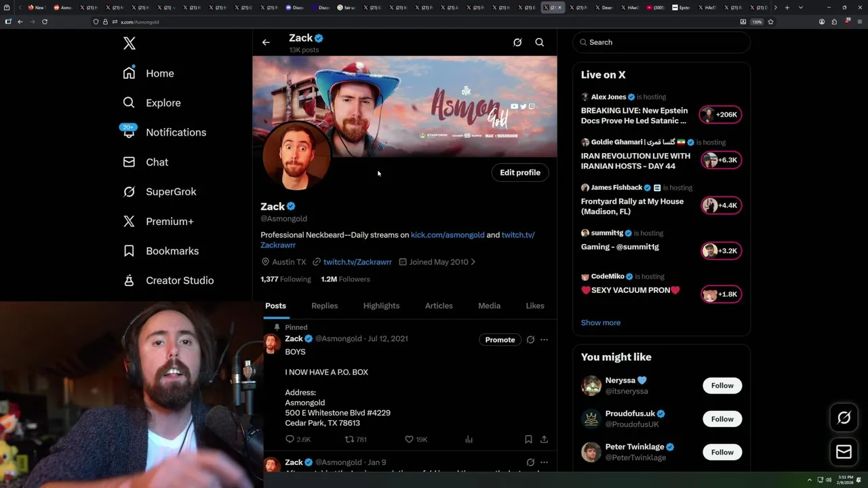Image resolution: width=868 pixels, height=488 pixels.
Task: Switch to the Replies tab
Action: tap(324, 306)
